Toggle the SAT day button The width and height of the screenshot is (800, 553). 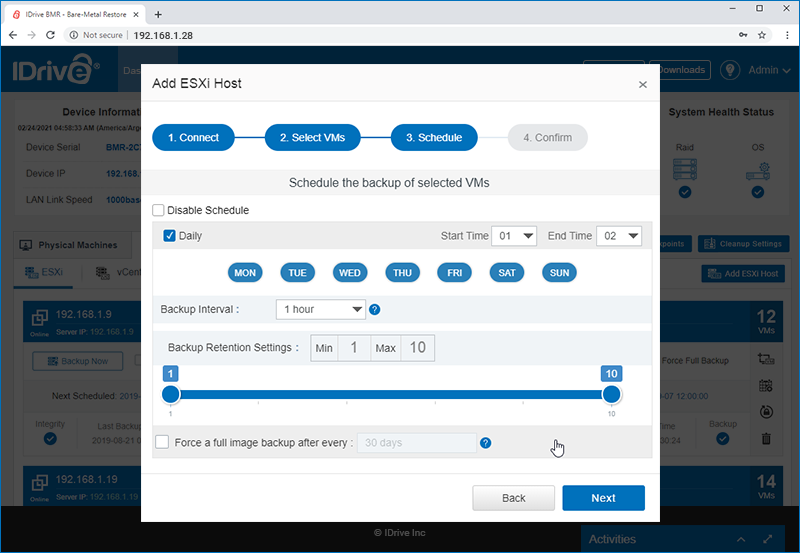(x=507, y=272)
